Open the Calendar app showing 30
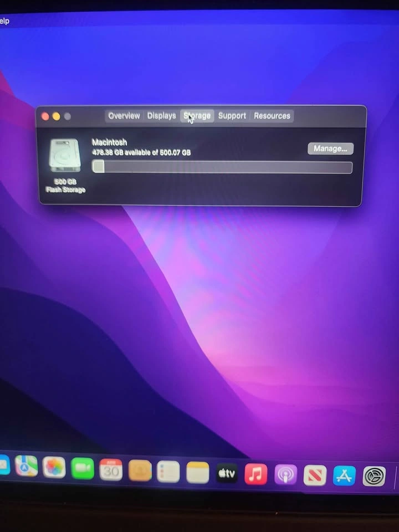The height and width of the screenshot is (532, 399). 111,469
